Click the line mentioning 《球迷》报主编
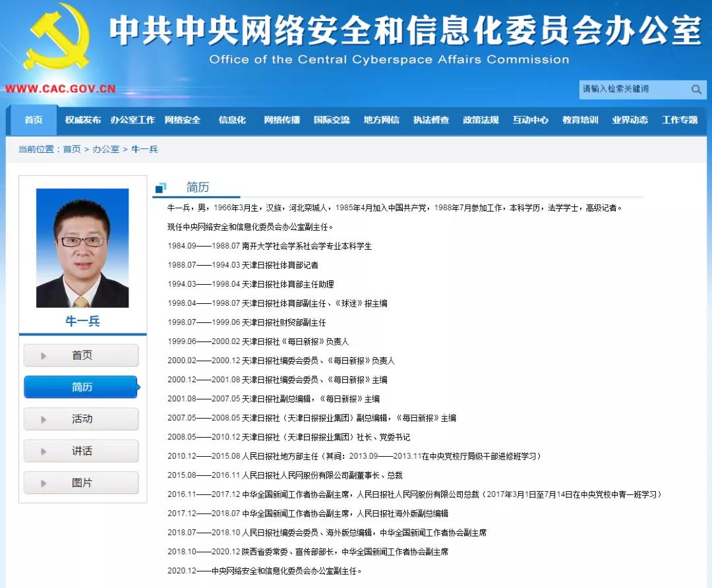Screen dimensions: 712x588 [277, 303]
